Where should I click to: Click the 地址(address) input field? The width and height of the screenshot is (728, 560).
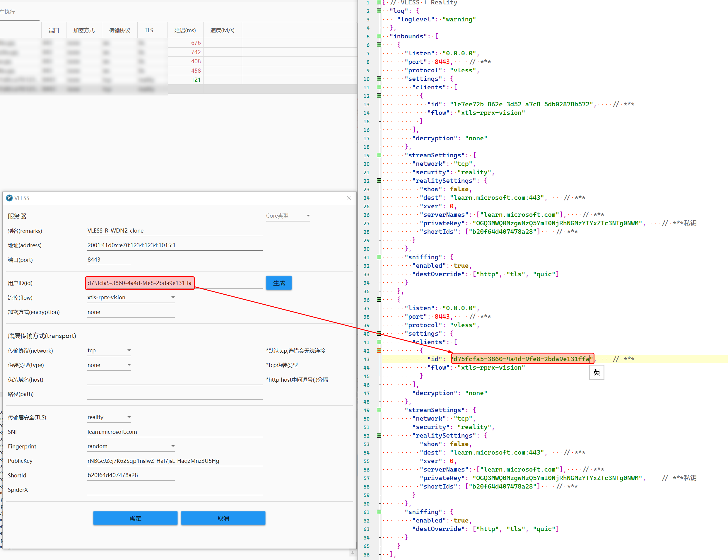click(x=174, y=245)
